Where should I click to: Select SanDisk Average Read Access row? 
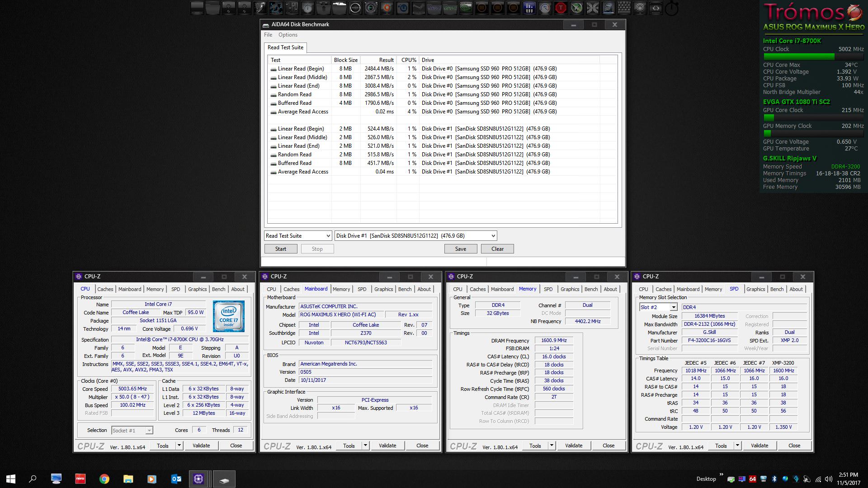pyautogui.click(x=442, y=172)
